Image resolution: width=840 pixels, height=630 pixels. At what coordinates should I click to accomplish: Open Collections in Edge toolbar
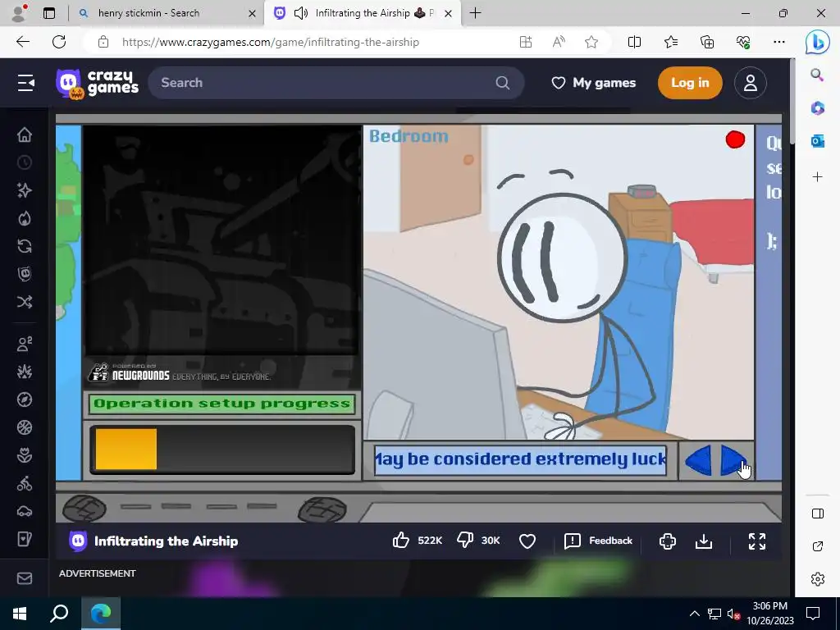(707, 42)
